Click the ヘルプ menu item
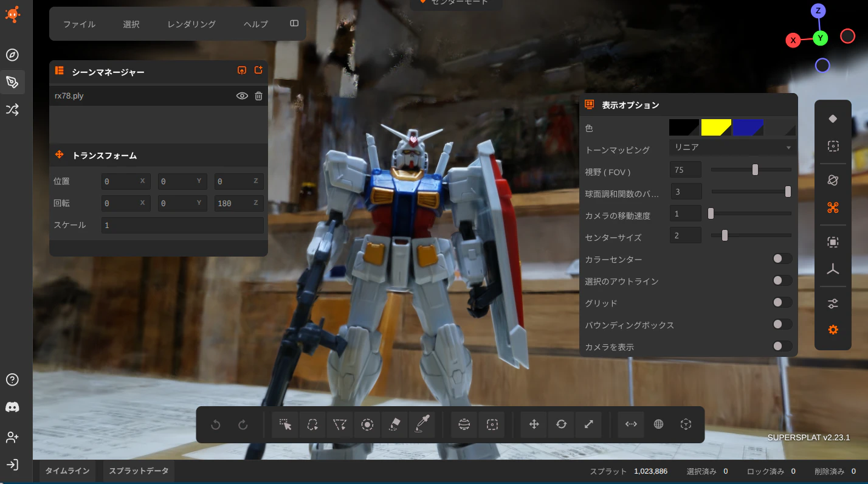 pos(255,24)
